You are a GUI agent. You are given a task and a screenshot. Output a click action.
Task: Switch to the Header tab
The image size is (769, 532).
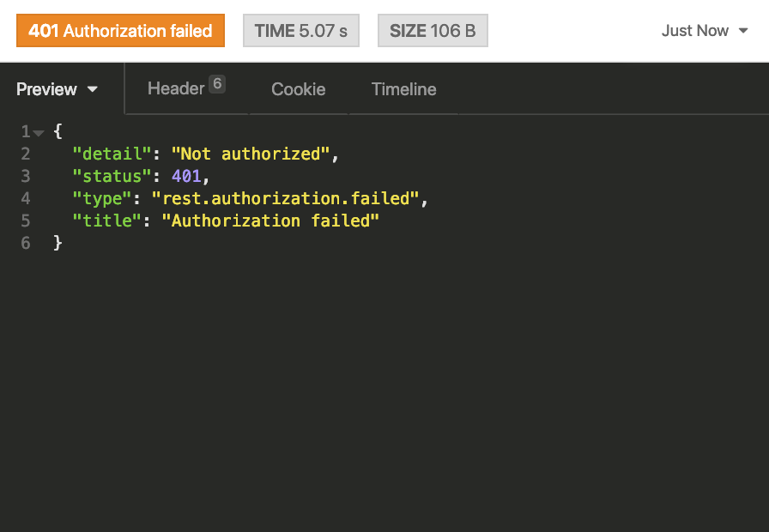(176, 88)
